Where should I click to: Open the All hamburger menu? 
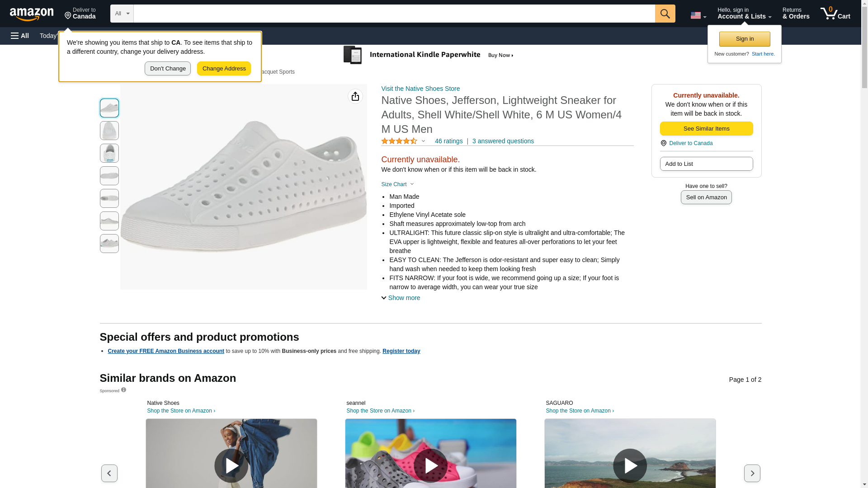tap(20, 36)
